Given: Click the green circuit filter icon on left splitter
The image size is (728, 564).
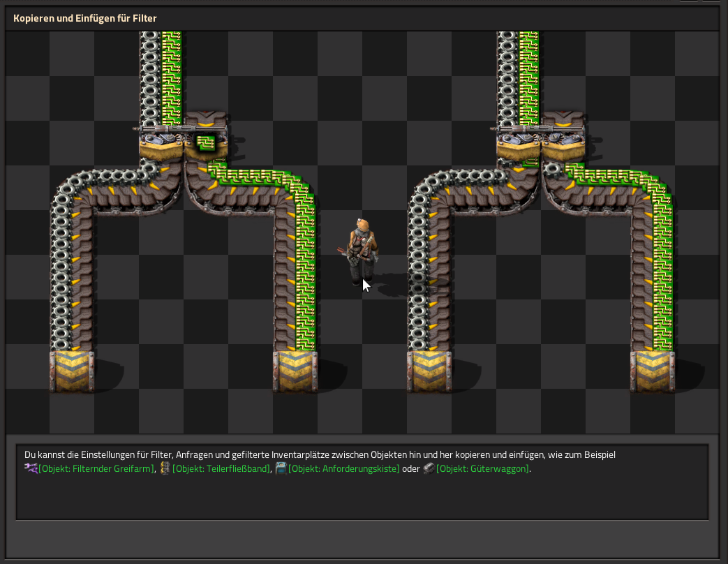Looking at the screenshot, I should (206, 143).
